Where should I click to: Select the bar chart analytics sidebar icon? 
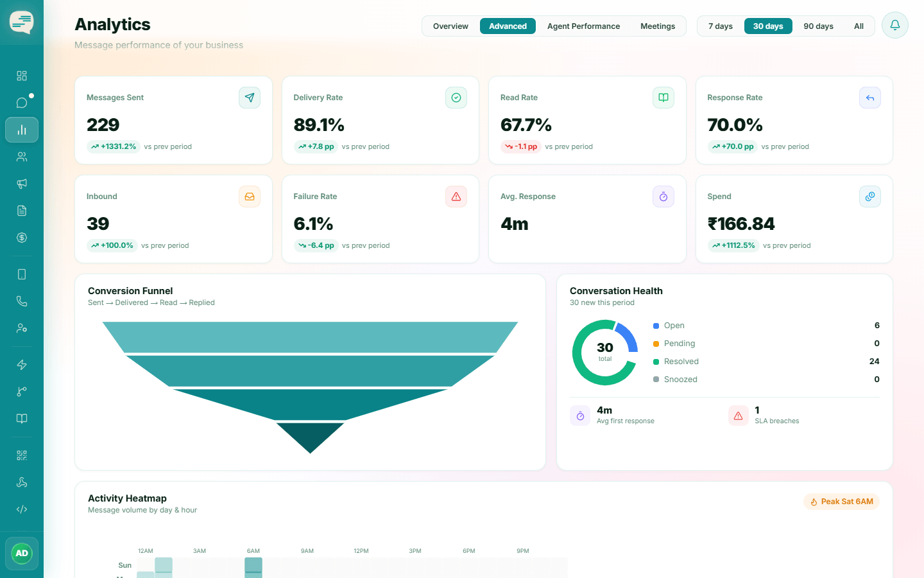pos(22,130)
